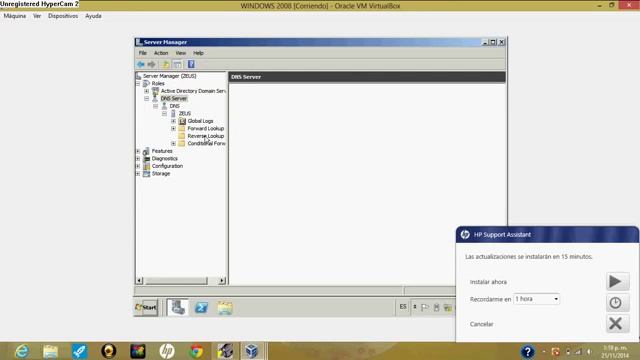Click the tree pane horizontal scrollbar thumb

(x=176, y=281)
